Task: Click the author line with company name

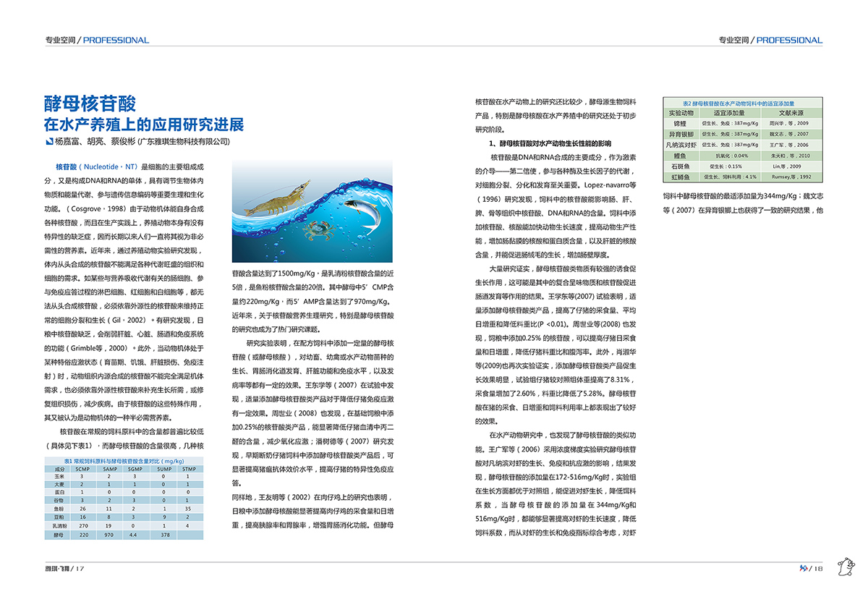Action: coord(142,142)
